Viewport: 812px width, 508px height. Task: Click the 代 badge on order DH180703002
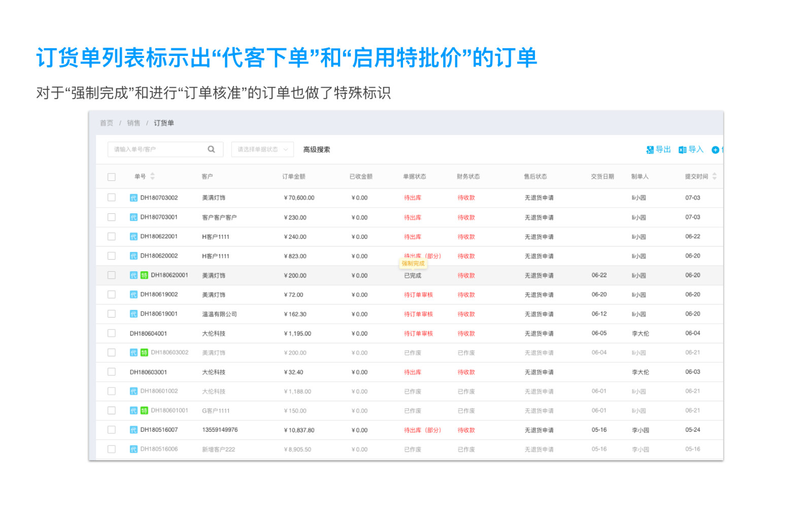point(133,198)
